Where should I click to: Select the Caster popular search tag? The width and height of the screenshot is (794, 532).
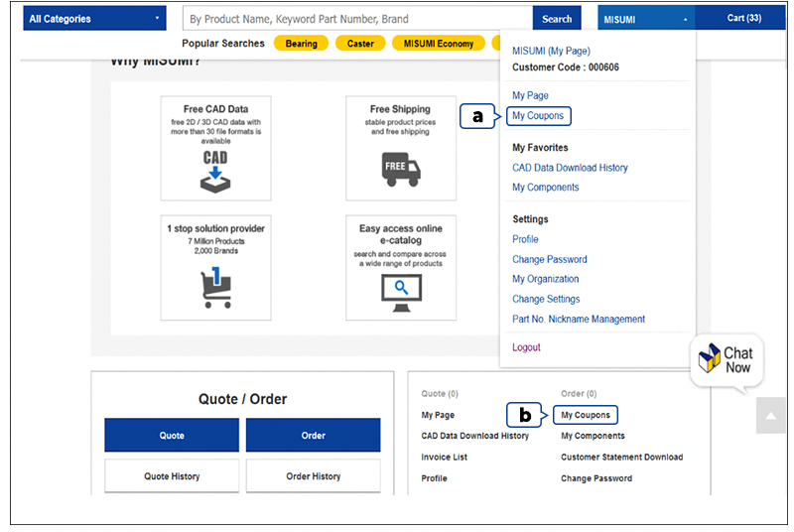point(359,44)
